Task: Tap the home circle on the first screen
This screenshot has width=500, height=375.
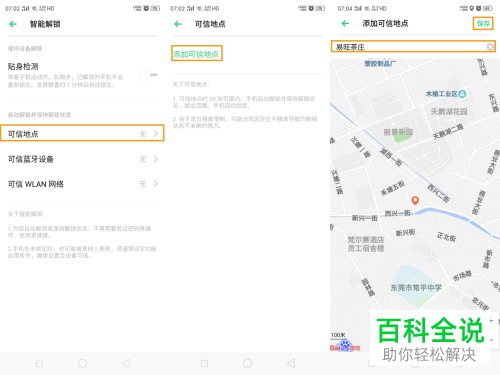Action: [x=82, y=363]
